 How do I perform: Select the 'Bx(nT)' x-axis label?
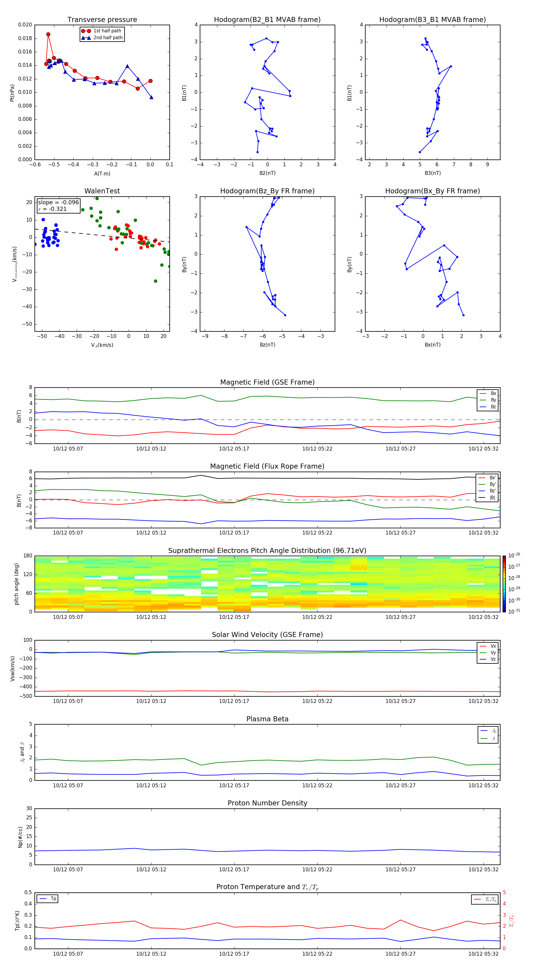(432, 345)
